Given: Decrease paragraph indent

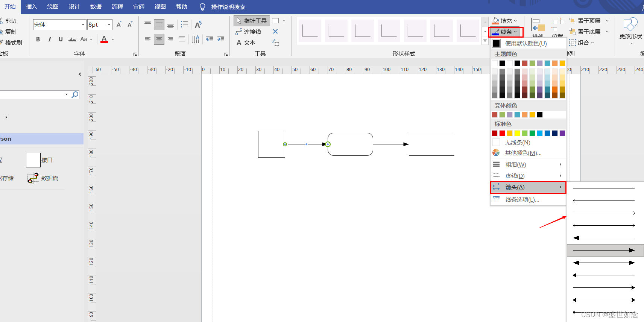Looking at the screenshot, I should tap(210, 39).
